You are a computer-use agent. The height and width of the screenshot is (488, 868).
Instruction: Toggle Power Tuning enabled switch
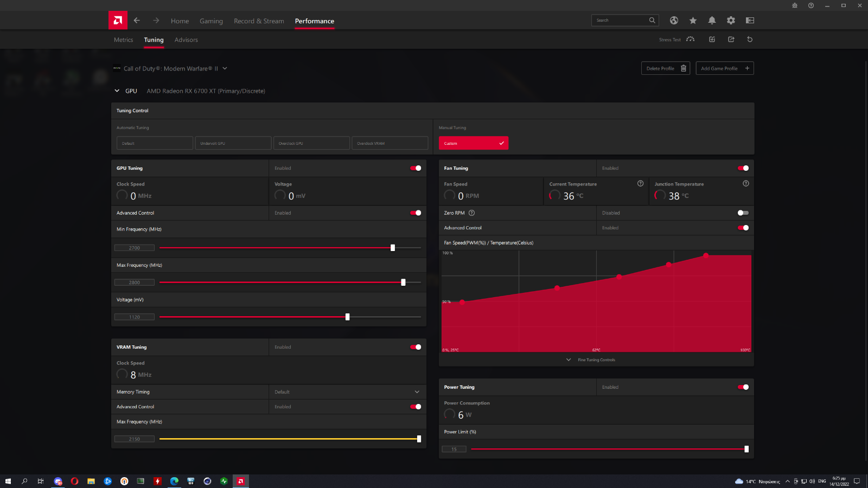coord(743,387)
